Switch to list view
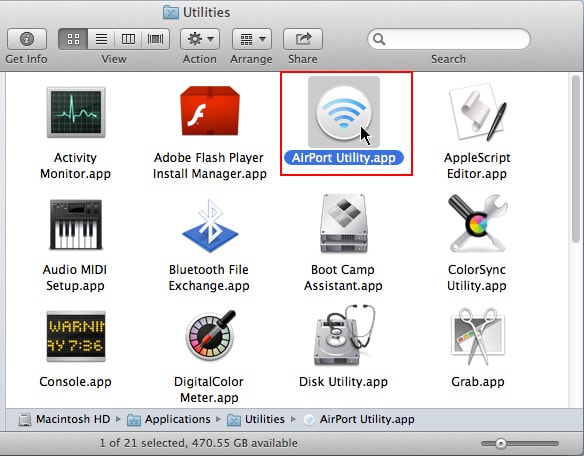This screenshot has width=584, height=456. tap(101, 39)
